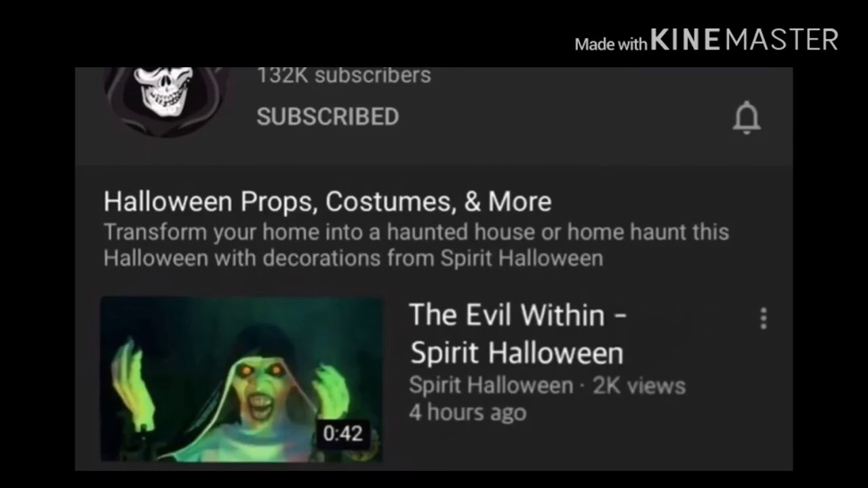Open the three-dot video options menu

click(764, 319)
